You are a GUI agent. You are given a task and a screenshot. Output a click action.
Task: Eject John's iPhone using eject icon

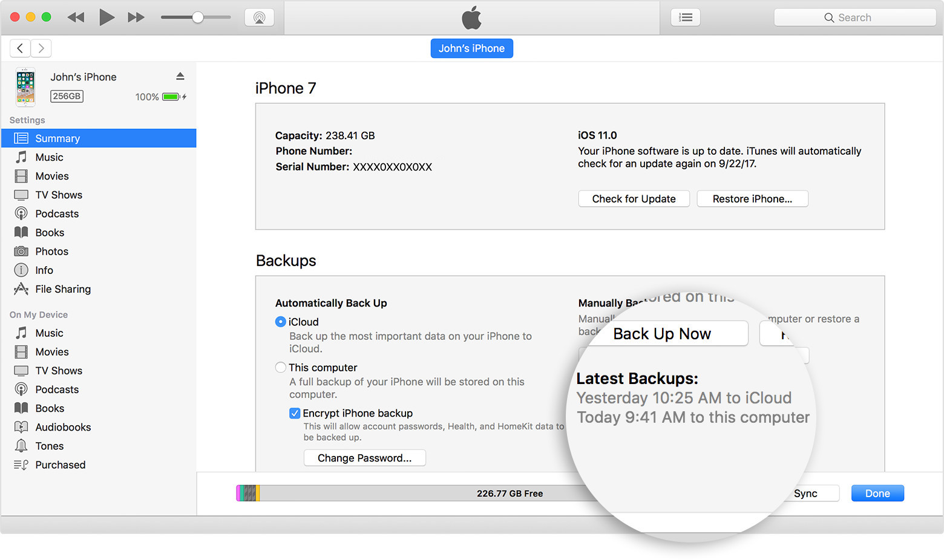(180, 76)
